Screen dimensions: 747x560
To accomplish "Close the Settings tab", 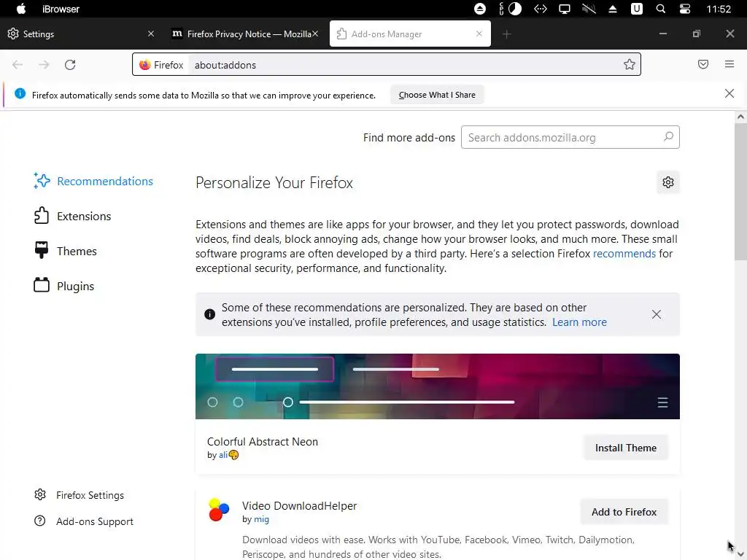I will (150, 34).
